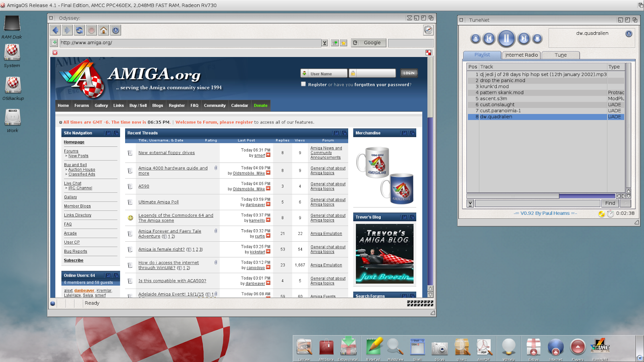Launch NotePad from the dock

tap(373, 349)
